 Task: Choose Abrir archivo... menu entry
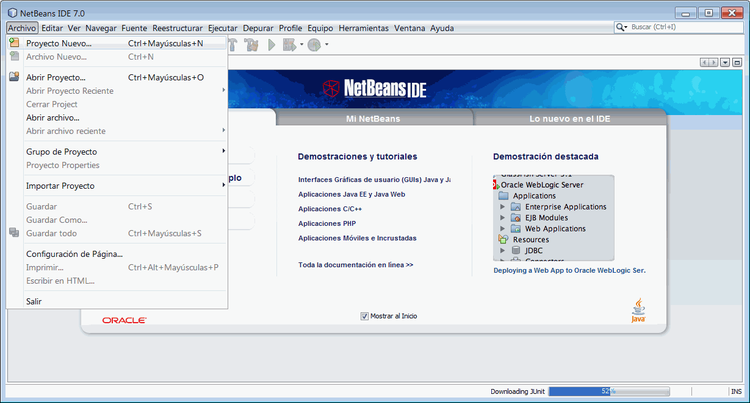point(117,118)
